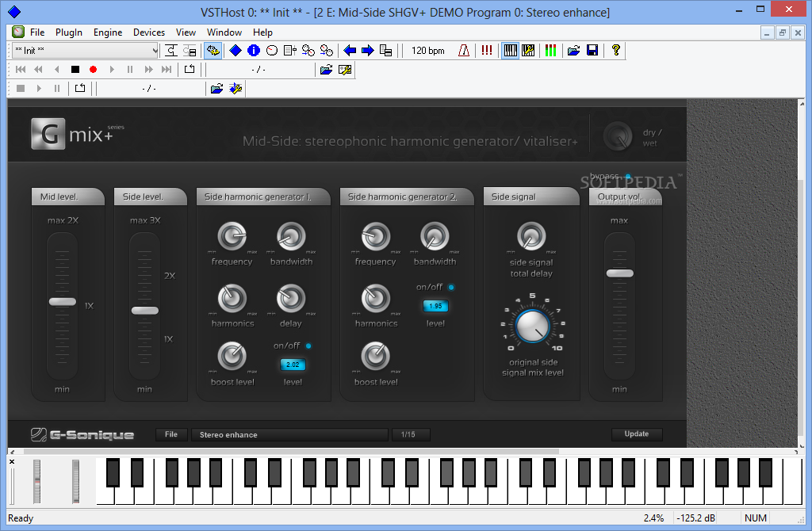
Task: Open the File menu
Action: [37, 32]
